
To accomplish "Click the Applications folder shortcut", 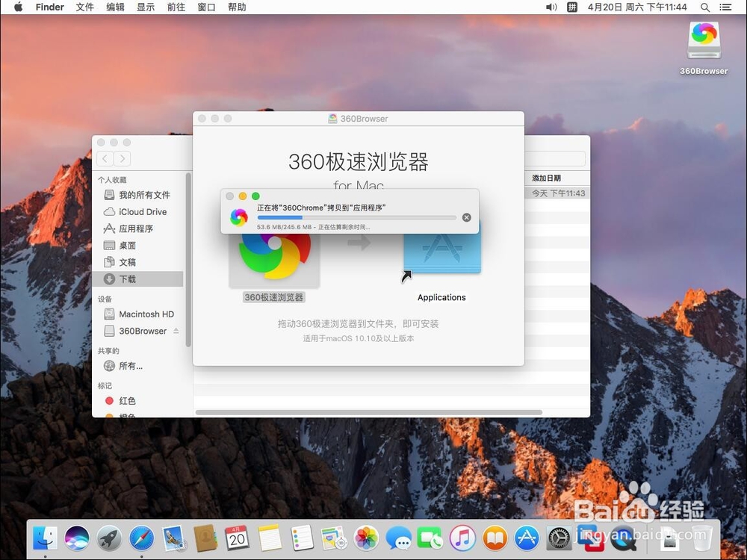I will click(442, 252).
